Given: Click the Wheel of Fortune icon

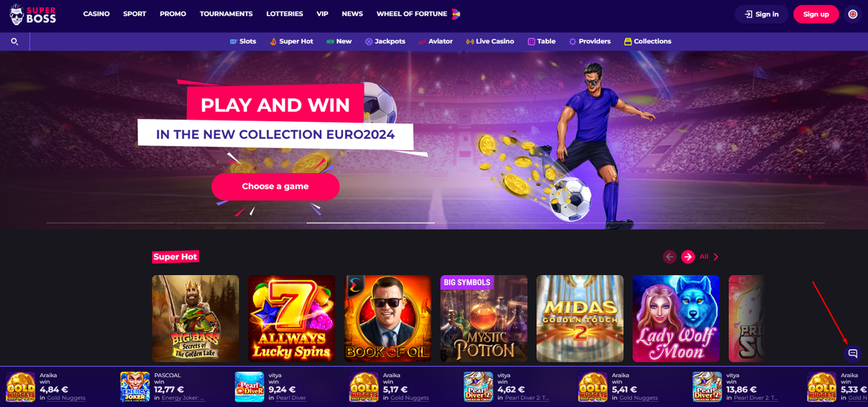Looking at the screenshot, I should click(456, 14).
